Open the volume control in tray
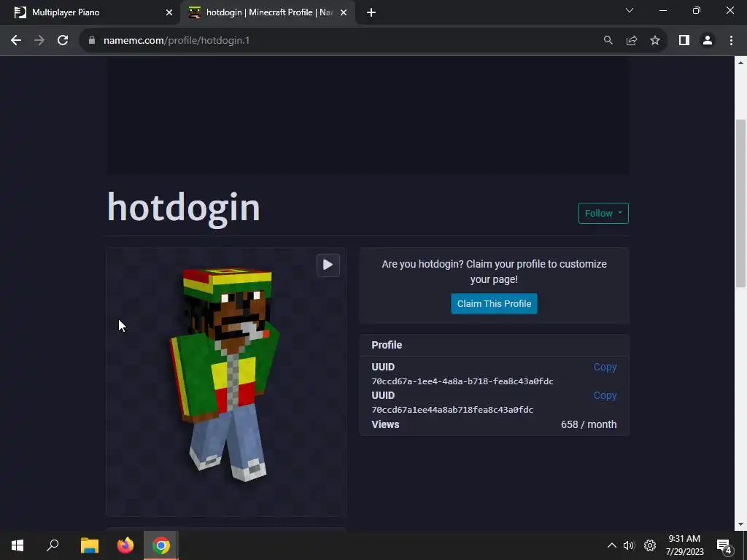This screenshot has width=747, height=560. [x=629, y=545]
